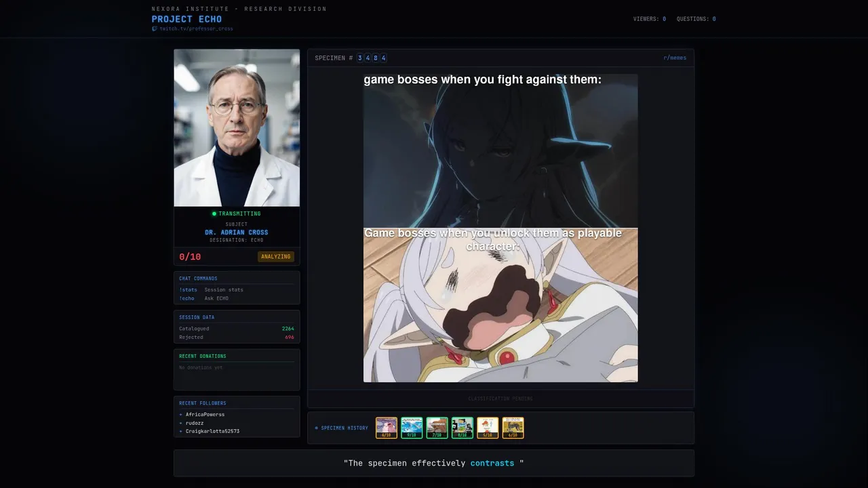Open the r/memes source link
Image resolution: width=868 pixels, height=488 pixels.
675,58
